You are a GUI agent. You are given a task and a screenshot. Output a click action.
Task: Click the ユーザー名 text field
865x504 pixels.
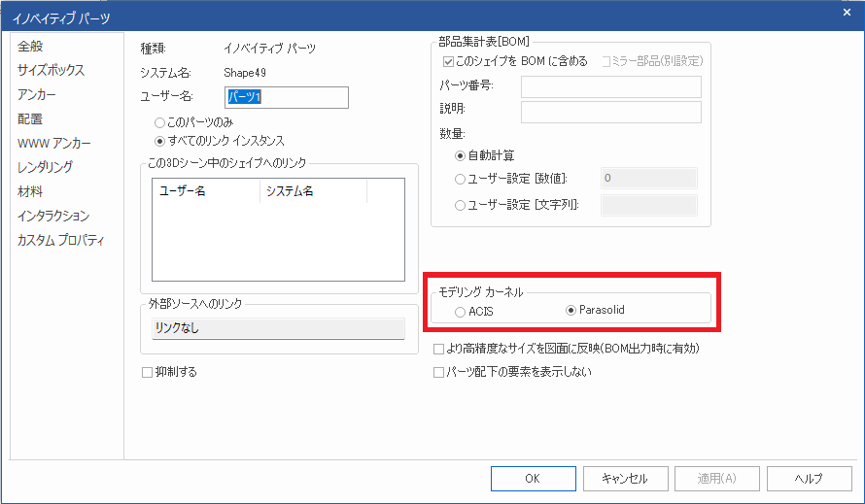coord(287,98)
